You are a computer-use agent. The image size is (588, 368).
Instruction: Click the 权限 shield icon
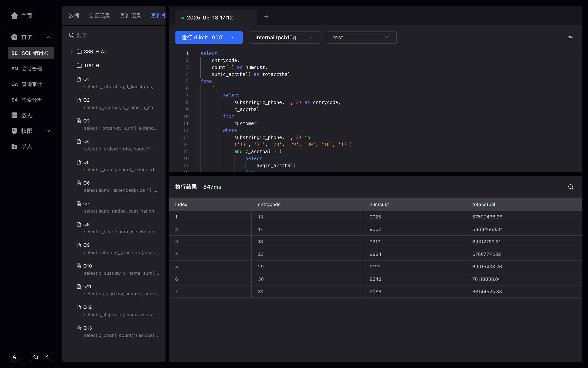click(x=14, y=131)
